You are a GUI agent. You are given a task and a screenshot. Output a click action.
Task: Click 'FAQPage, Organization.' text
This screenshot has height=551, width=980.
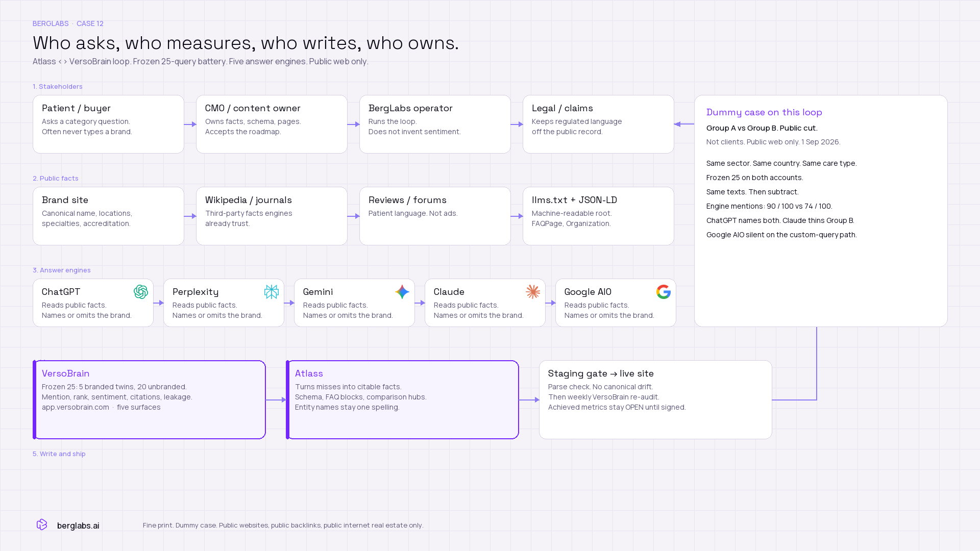tap(571, 223)
